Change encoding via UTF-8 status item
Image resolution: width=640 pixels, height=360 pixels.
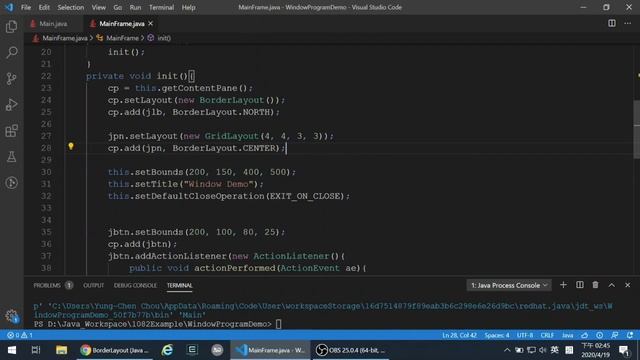click(x=525, y=335)
